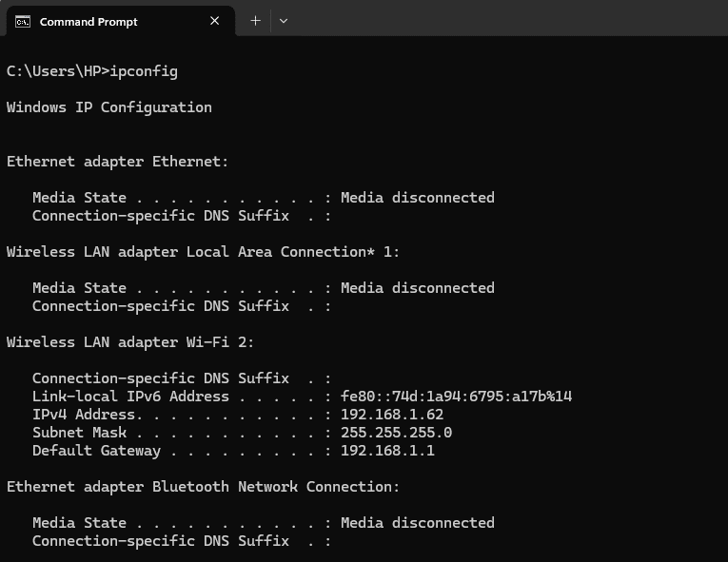The width and height of the screenshot is (728, 562).
Task: Click the link-local IPv6 address value
Action: [x=456, y=397]
